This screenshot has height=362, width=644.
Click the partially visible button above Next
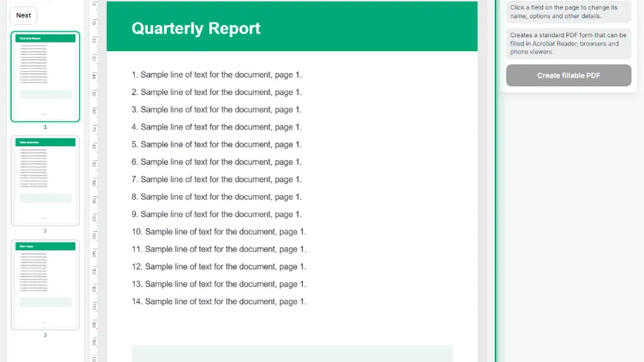click(x=29, y=1)
